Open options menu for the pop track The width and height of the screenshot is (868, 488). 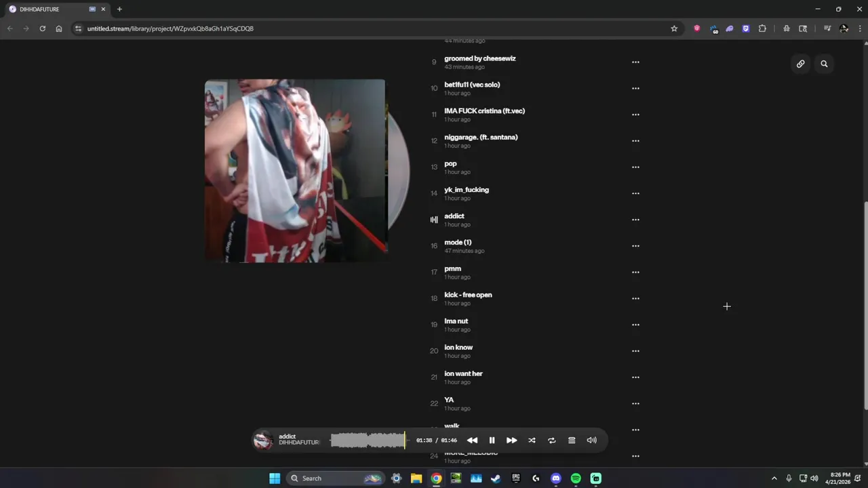click(x=635, y=167)
